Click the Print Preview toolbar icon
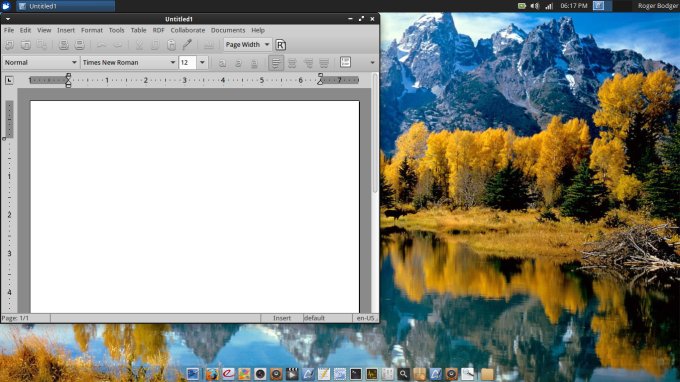 click(79, 45)
